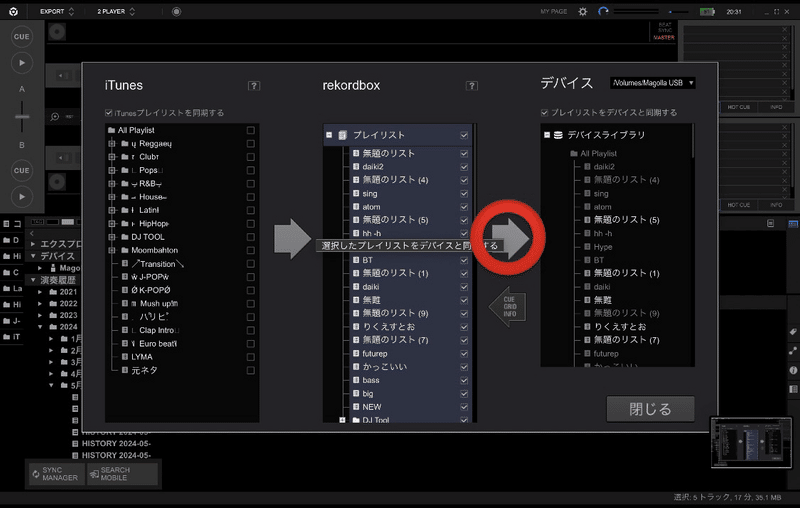Click the arrow to sync selected playlists to the device
The image size is (800, 508).
(x=511, y=238)
